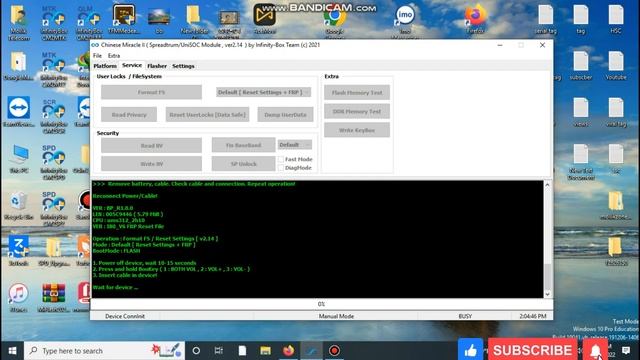Click the Fix BaseBand button
640x360 pixels.
pos(243,145)
